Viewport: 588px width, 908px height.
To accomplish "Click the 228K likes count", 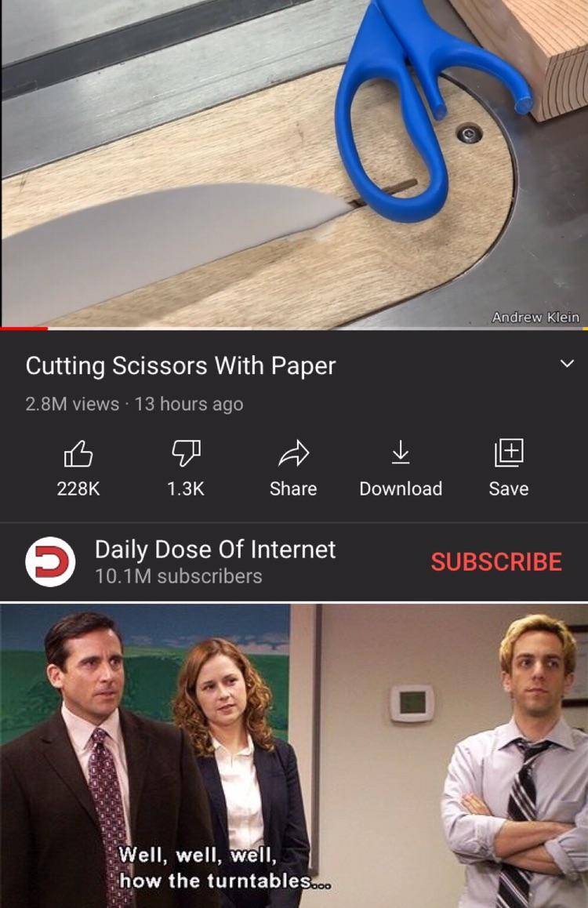I will [78, 489].
